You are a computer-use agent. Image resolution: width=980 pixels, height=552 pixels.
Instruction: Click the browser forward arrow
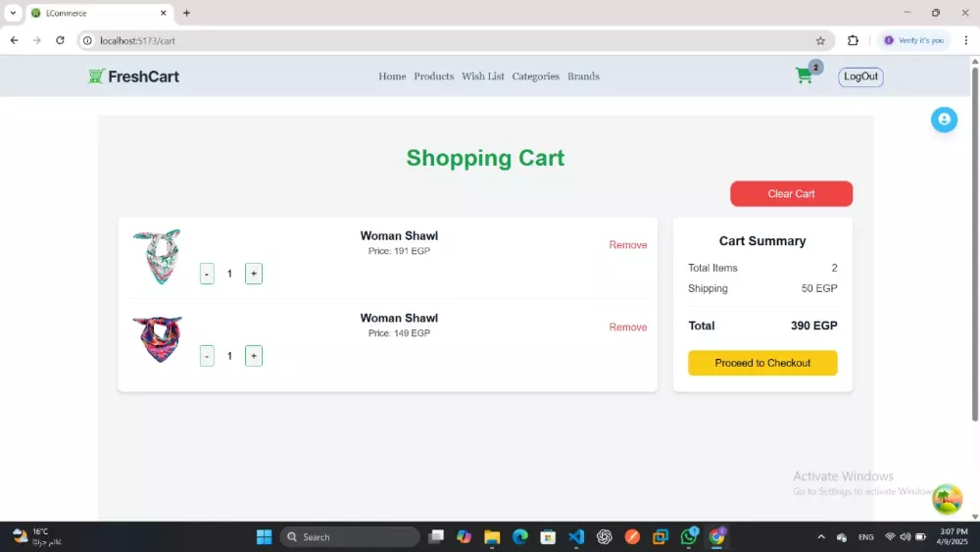(x=37, y=40)
